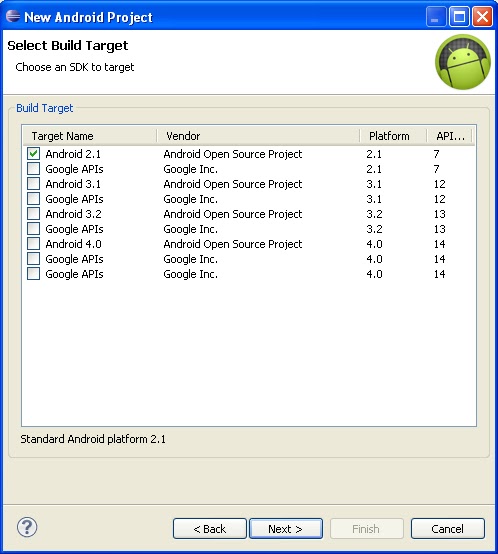
Task: Click the Finish button
Action: pos(367,529)
